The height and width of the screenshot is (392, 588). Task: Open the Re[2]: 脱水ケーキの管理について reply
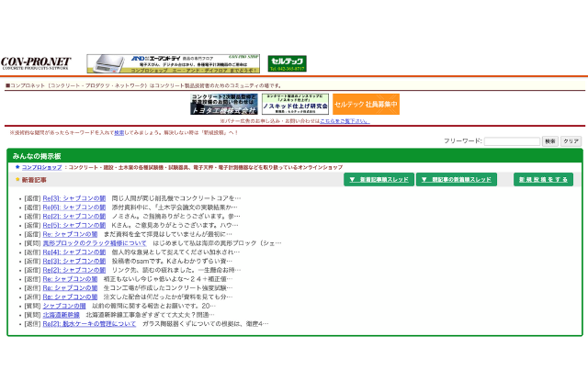[x=89, y=323]
